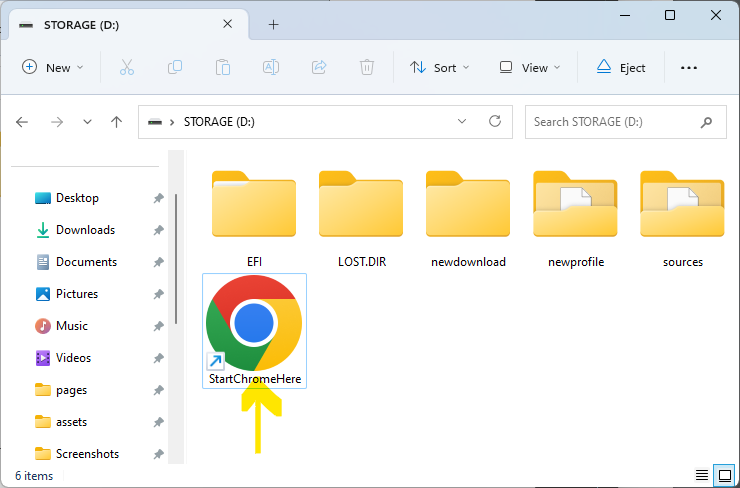Click the Delete trash icon
This screenshot has width=740, height=488.
click(367, 67)
